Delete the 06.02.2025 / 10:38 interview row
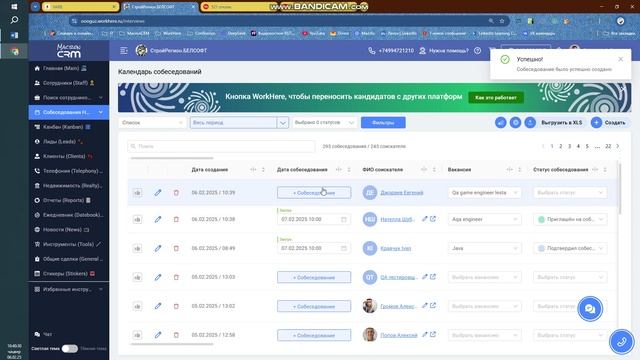Viewport: 640px width, 360px height. pyautogui.click(x=176, y=219)
